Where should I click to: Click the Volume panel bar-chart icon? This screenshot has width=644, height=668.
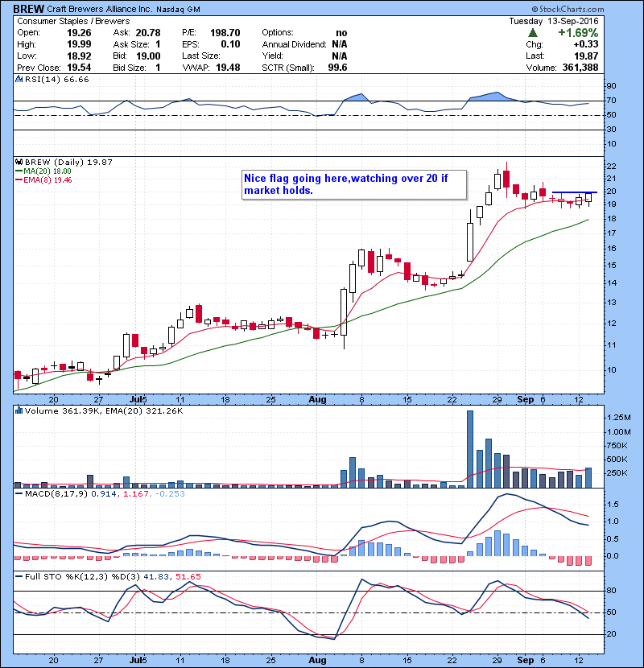(19, 410)
